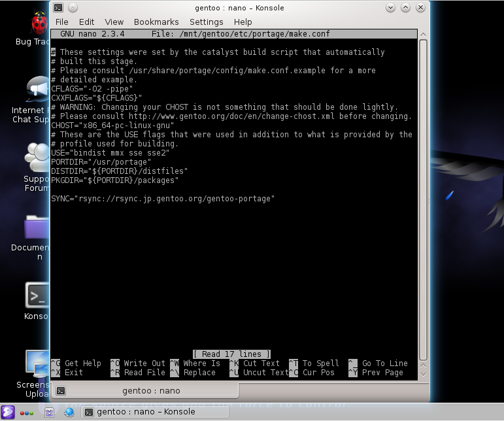Screen dimensions: 504x421
Task: Open the View menu
Action: click(114, 22)
